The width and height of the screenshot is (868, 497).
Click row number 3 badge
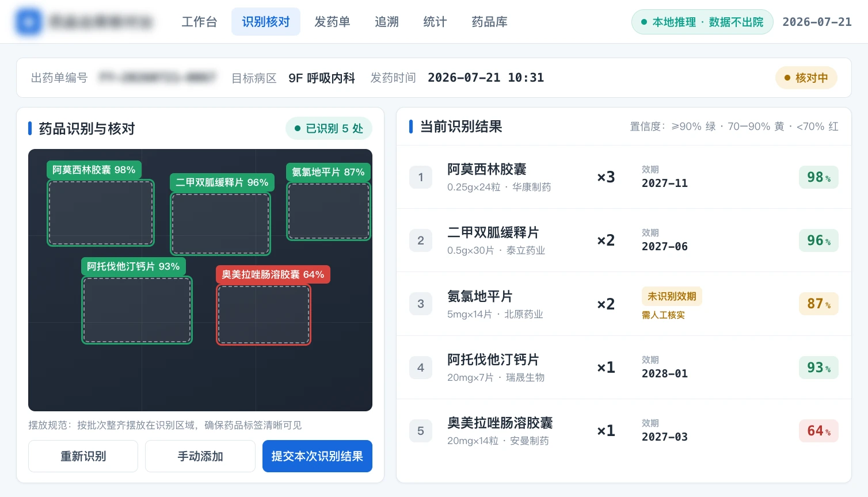421,304
